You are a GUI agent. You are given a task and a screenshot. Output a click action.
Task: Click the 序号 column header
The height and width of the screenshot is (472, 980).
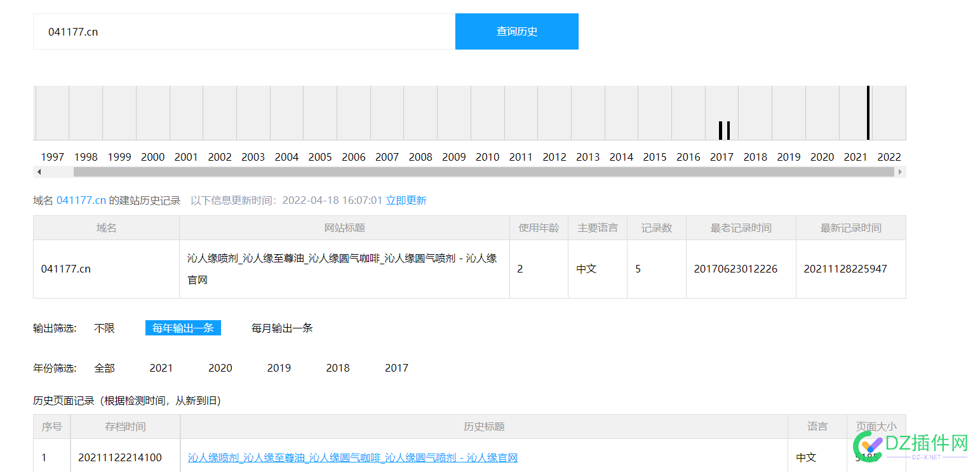click(x=51, y=427)
